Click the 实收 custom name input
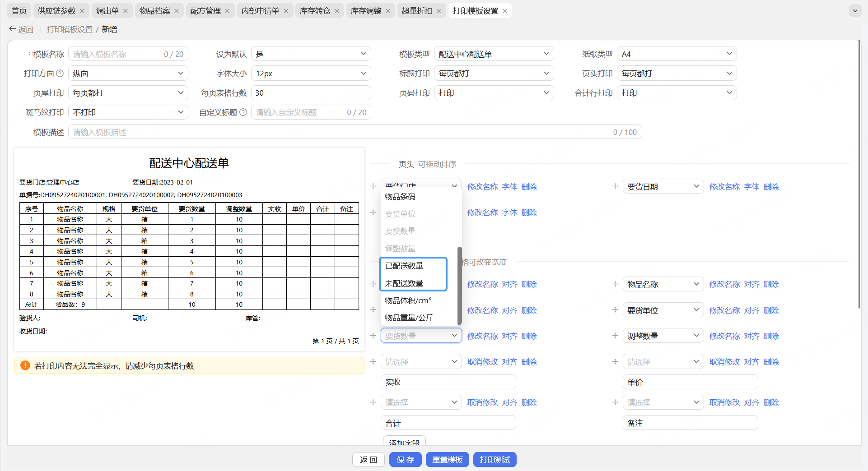Viewport: 868px width, 471px height. (x=448, y=382)
